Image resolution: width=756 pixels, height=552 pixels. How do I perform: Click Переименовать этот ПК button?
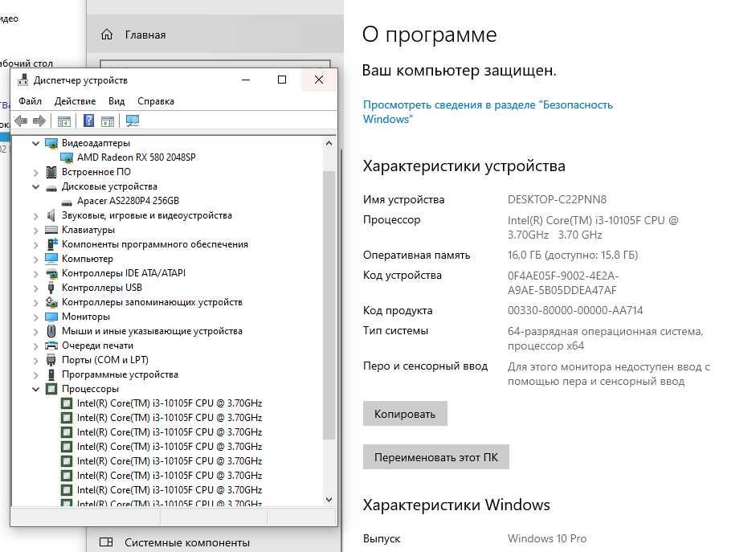436,457
